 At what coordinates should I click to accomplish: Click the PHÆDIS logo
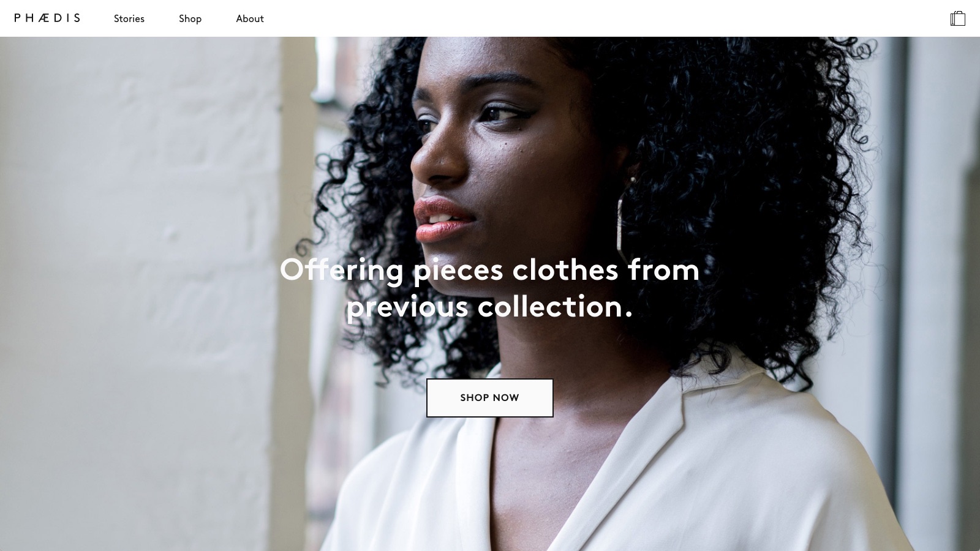point(47,18)
